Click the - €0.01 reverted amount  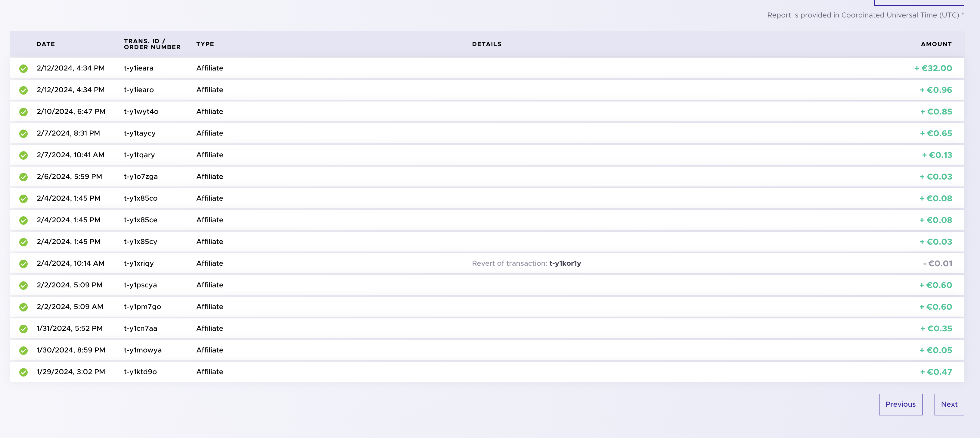click(x=937, y=264)
